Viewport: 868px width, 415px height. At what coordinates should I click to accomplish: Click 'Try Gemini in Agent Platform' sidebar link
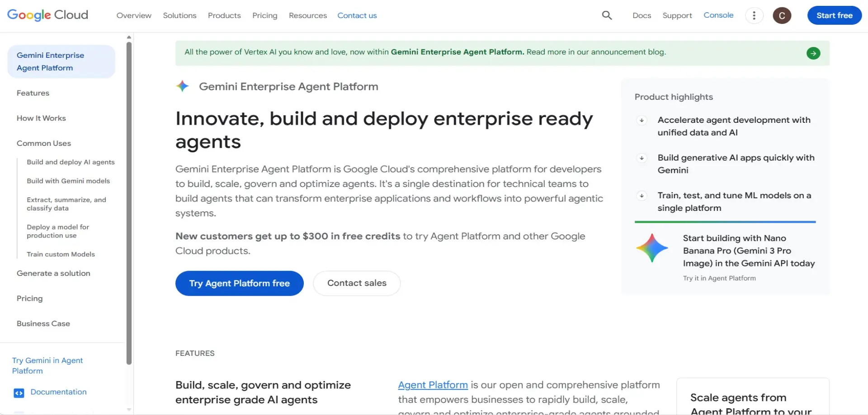47,366
